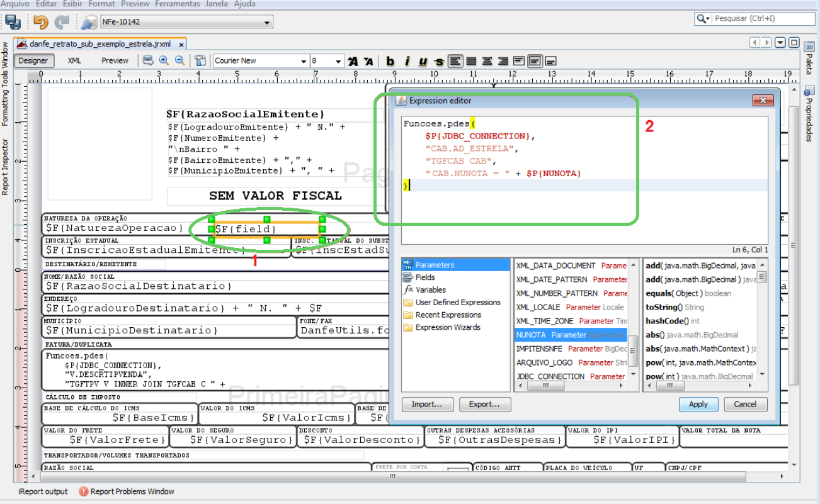Image resolution: width=820 pixels, height=504 pixels.
Task: Select Fields in the expression editor
Action: (456, 277)
